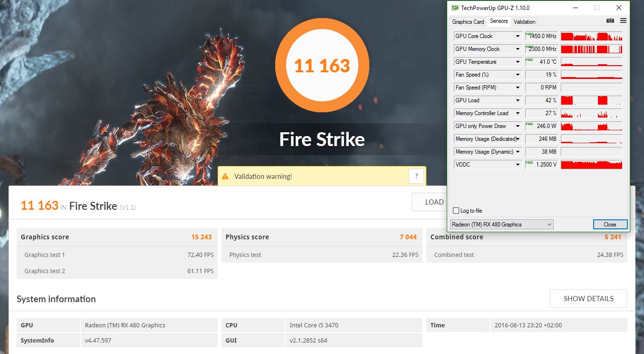
Task: Click the VDDC history graph
Action: click(x=592, y=165)
